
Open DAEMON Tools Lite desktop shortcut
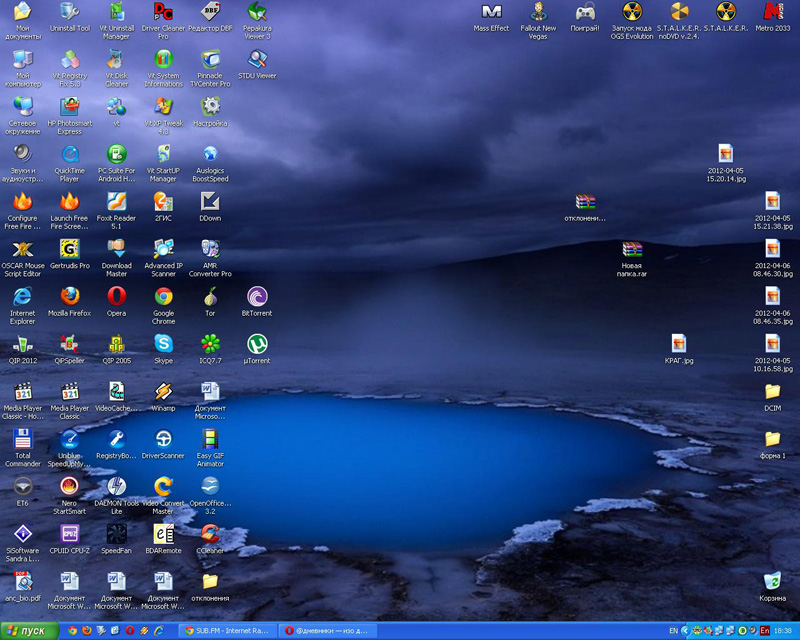(117, 495)
